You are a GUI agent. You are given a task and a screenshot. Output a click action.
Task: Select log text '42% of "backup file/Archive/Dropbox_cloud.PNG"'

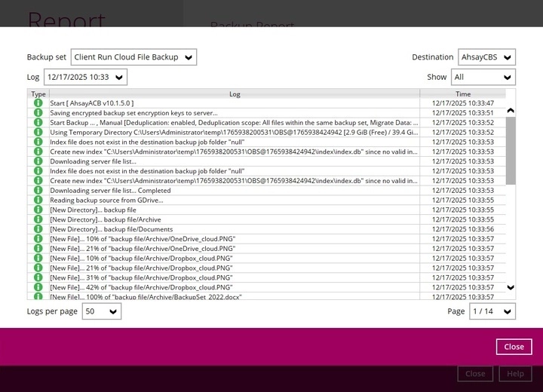click(159, 287)
